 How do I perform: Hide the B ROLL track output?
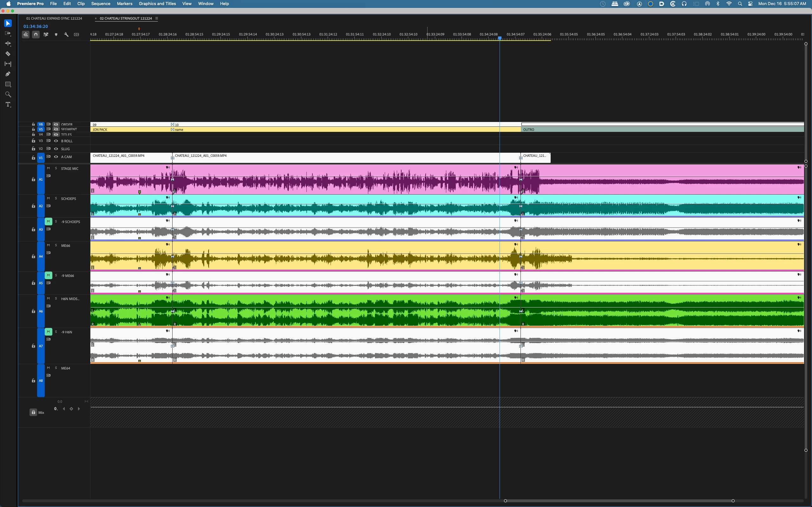[x=56, y=141]
